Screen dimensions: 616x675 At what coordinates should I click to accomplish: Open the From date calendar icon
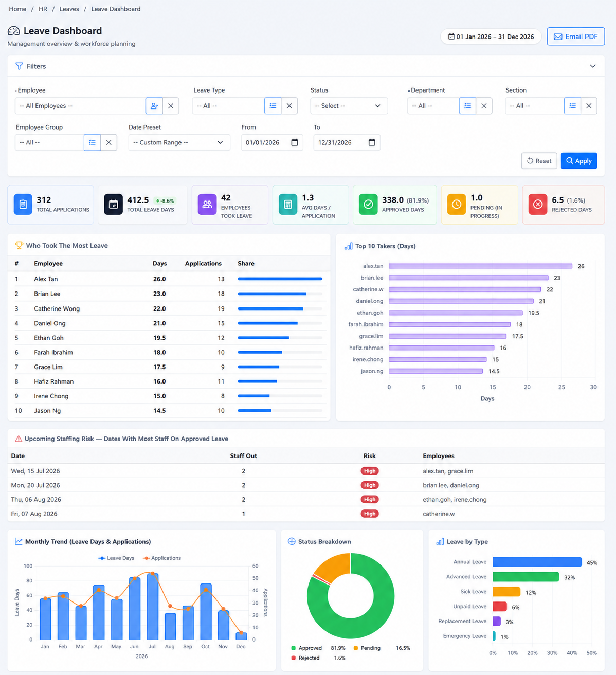(295, 142)
